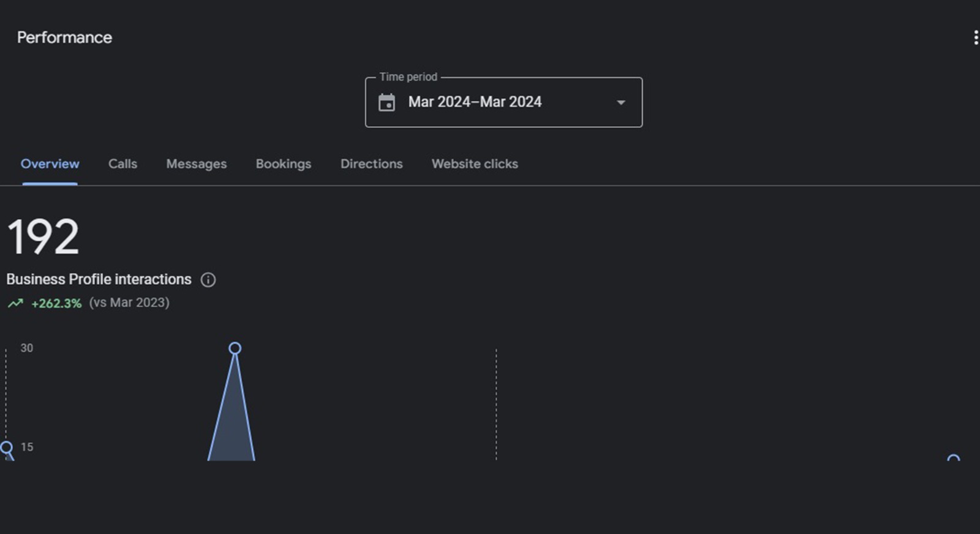Click the green upward trend arrow icon
The image size is (980, 534).
(15, 303)
